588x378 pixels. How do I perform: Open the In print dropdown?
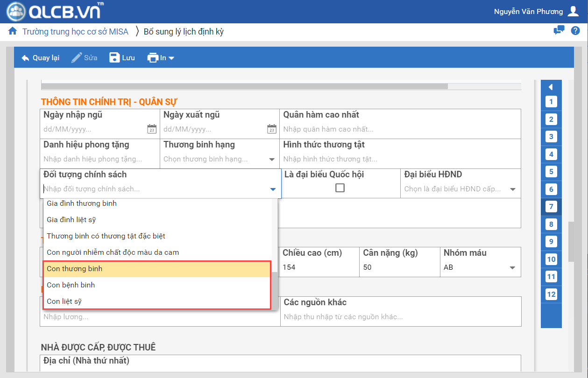coord(161,58)
